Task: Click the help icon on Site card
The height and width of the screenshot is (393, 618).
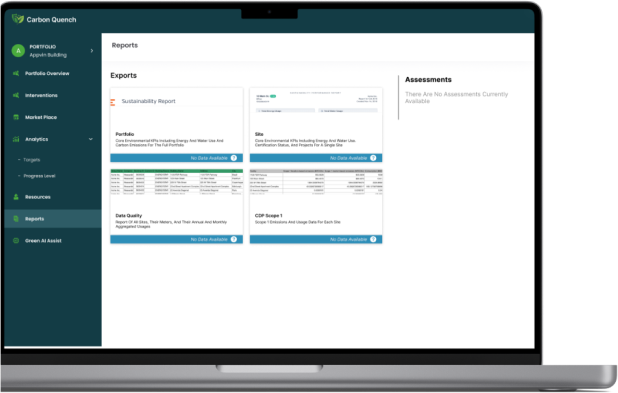Action: coord(373,158)
